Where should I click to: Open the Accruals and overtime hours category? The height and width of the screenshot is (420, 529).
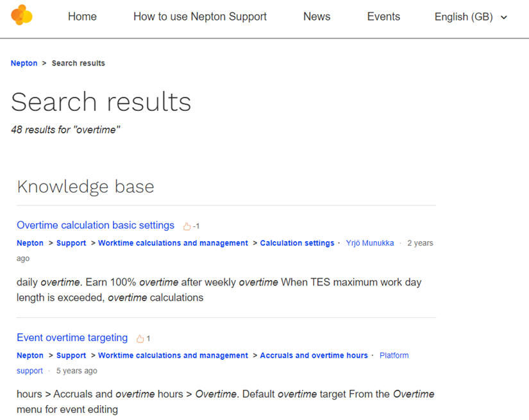314,355
